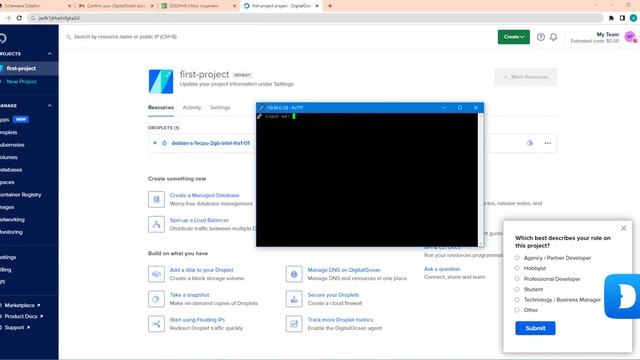Open Databases in the sidebar
This screenshot has height=360, width=640.
click(11, 170)
